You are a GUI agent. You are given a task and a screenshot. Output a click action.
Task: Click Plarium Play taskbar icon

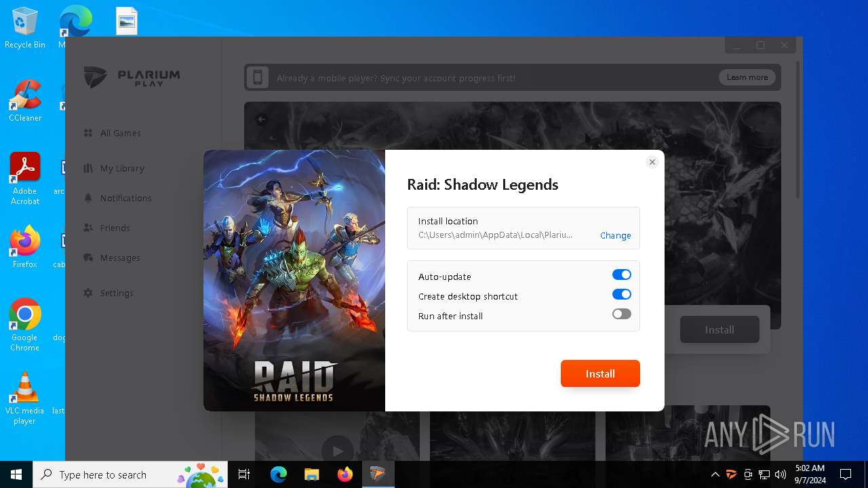[x=378, y=474]
